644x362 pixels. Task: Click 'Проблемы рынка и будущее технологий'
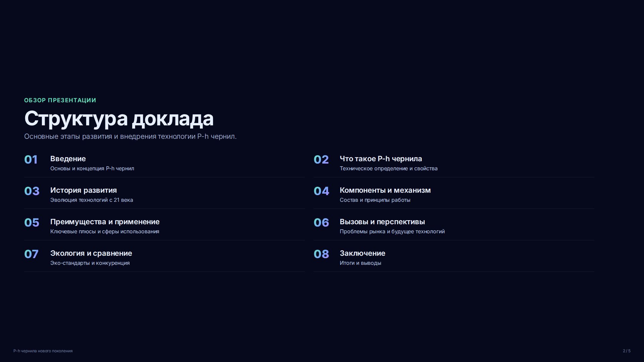click(x=392, y=231)
